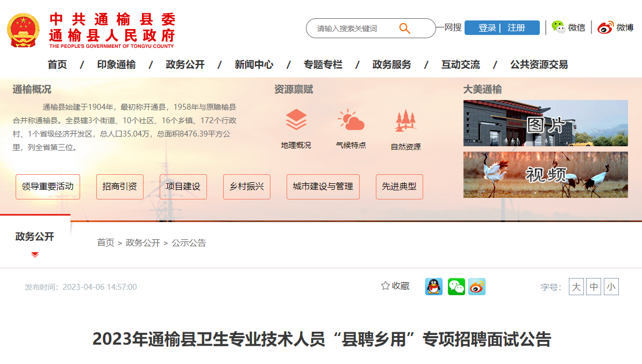Click the orange search magnifier icon
The height and width of the screenshot is (364, 642).
pyautogui.click(x=404, y=28)
